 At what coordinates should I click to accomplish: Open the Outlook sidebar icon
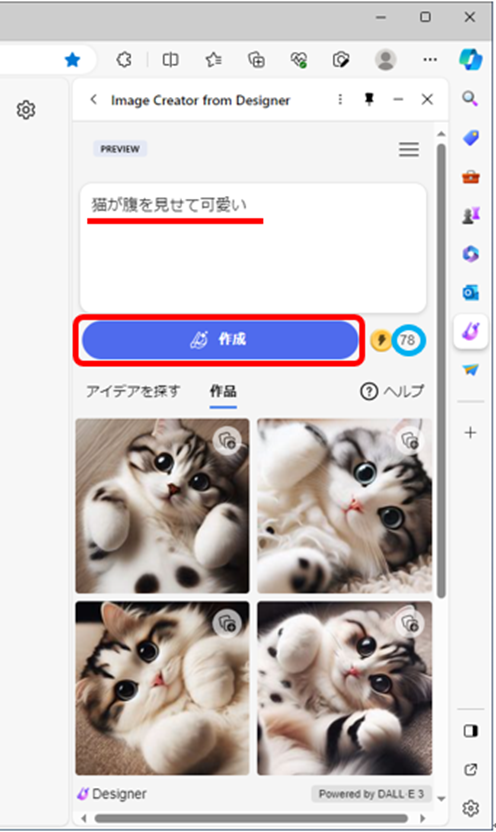coord(471,292)
